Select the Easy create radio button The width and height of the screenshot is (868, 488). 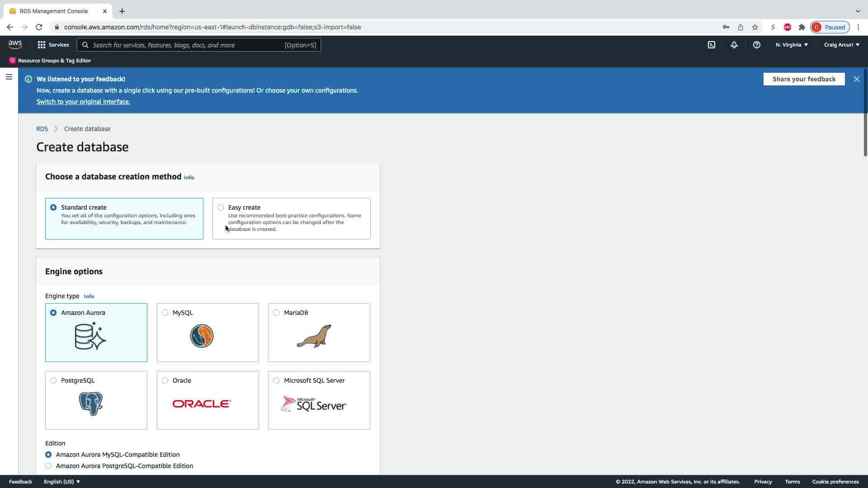[x=221, y=207]
